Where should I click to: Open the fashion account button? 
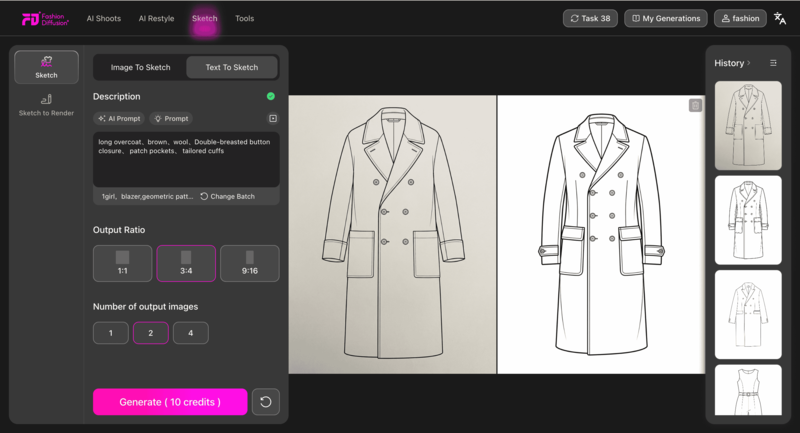[740, 18]
